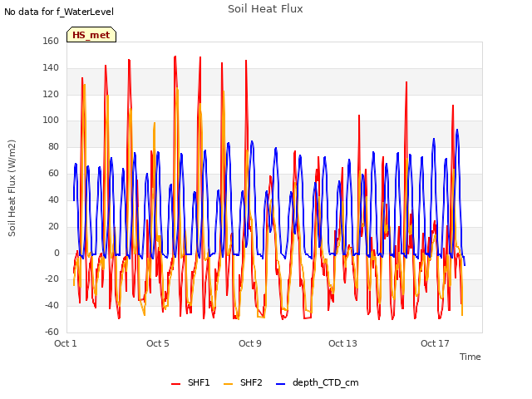Toggle SHF1 series in the legend
Viewport: 532px width, 399px height.
click(190, 382)
